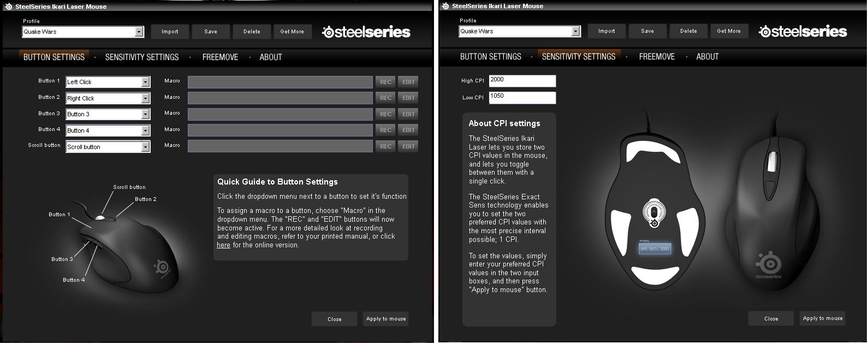
Task: Click the 'Scroll button' diagram label
Action: (x=129, y=187)
